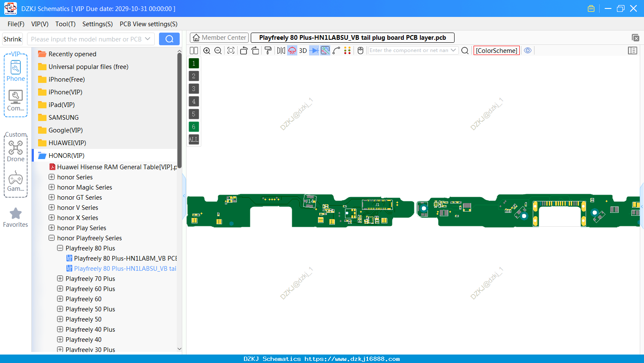Open the model number dropdown arrow
Viewport: 644px width, 363px height.
[x=148, y=39]
